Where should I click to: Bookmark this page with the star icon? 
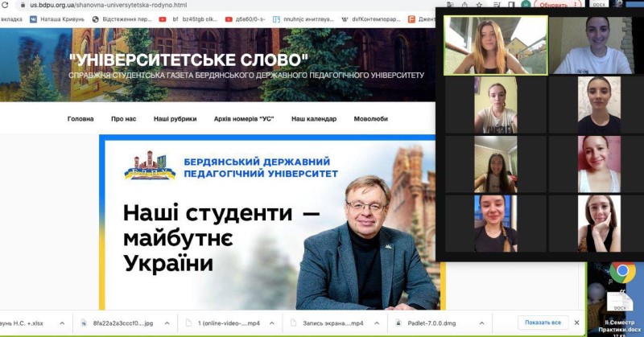pos(479,5)
